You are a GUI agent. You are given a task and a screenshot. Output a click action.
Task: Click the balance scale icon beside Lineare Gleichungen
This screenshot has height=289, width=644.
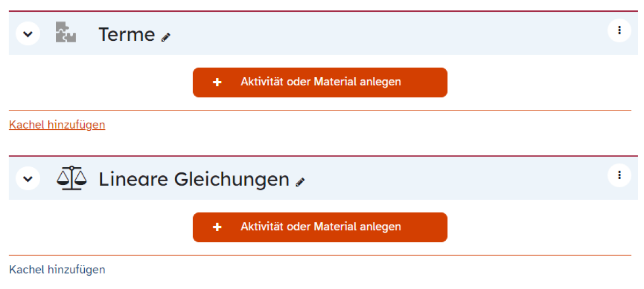(x=71, y=178)
